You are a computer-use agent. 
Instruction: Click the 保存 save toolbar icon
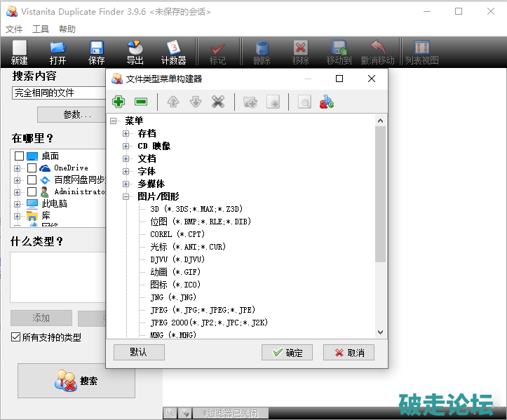97,53
